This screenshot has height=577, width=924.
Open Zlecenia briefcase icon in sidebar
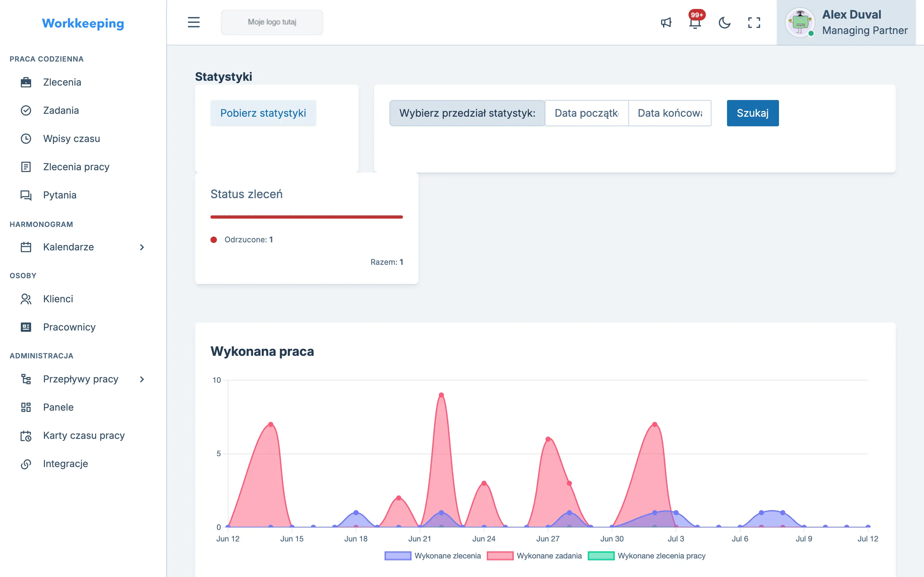pos(26,82)
